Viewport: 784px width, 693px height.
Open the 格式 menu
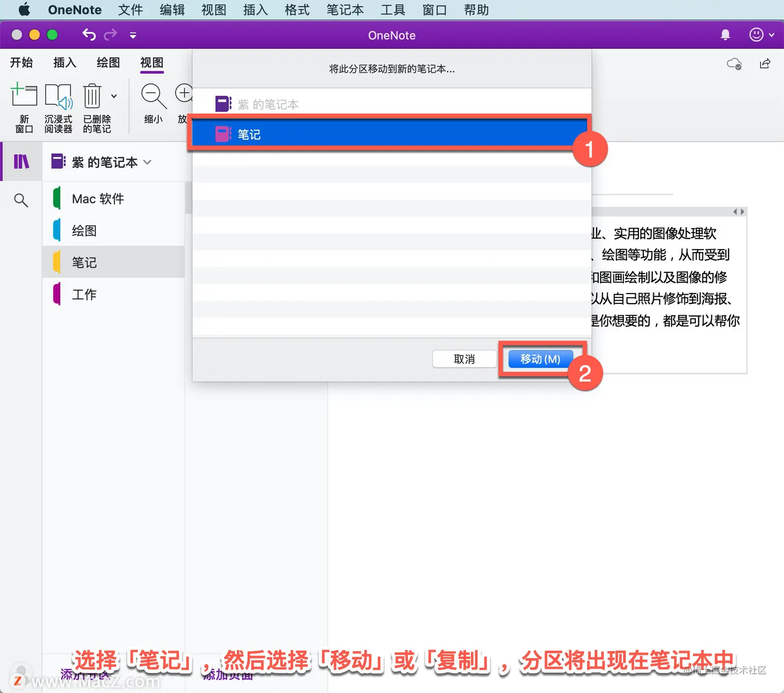click(x=297, y=9)
